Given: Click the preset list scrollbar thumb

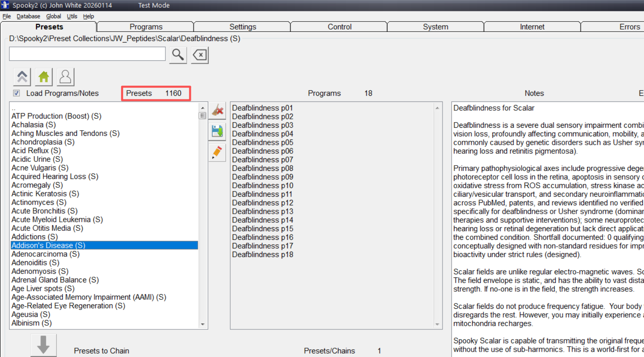Looking at the screenshot, I should pos(203,116).
